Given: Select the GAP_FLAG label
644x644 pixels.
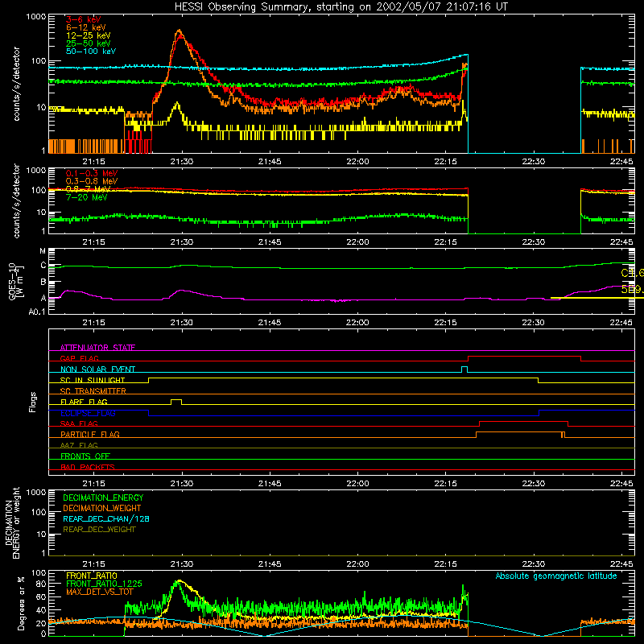Looking at the screenshot, I should (79, 358).
